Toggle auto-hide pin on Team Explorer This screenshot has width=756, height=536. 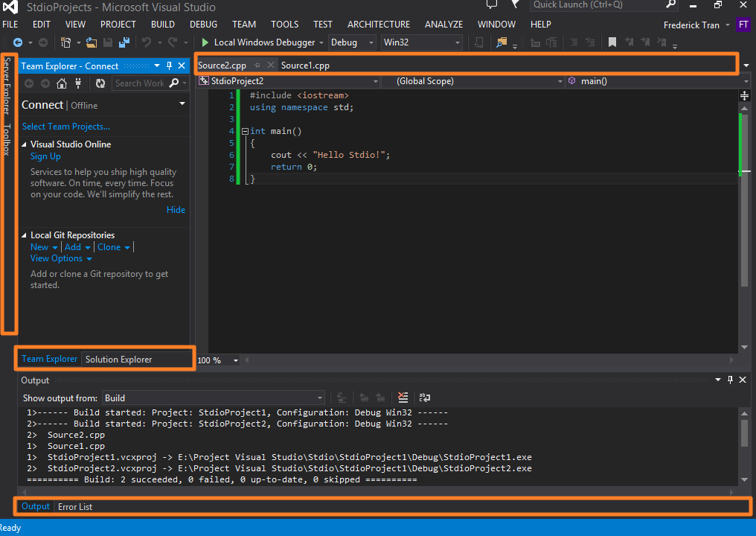coord(169,66)
